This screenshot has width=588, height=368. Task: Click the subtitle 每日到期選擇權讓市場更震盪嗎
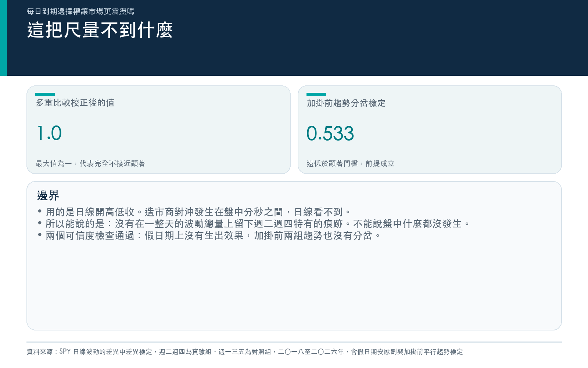click(x=80, y=11)
